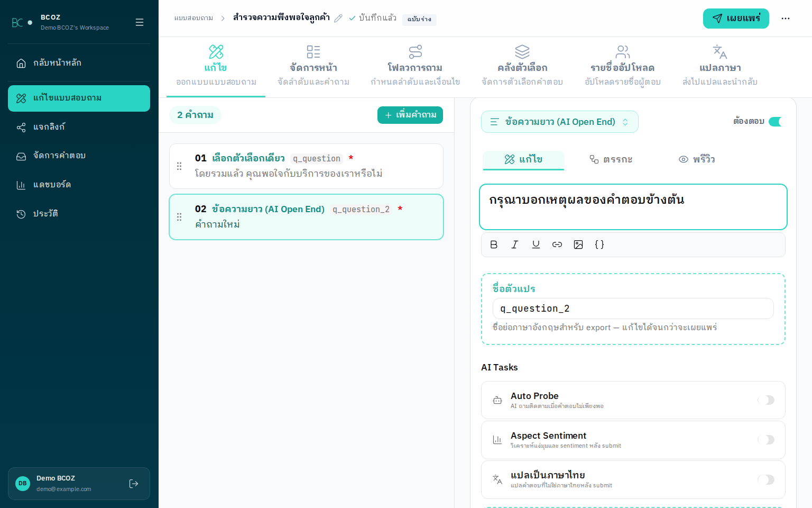Click the logout icon next to Demo BCOZ
The height and width of the screenshot is (508, 812).
point(134,484)
